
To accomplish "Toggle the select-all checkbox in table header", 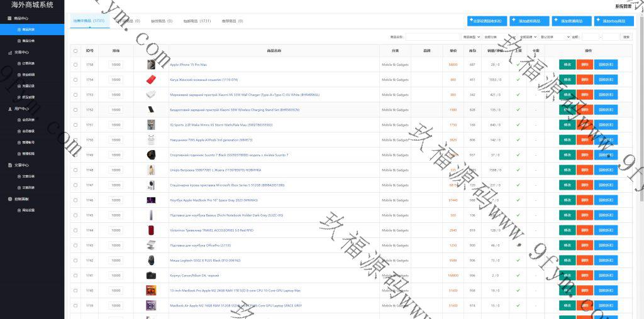I will coord(75,51).
